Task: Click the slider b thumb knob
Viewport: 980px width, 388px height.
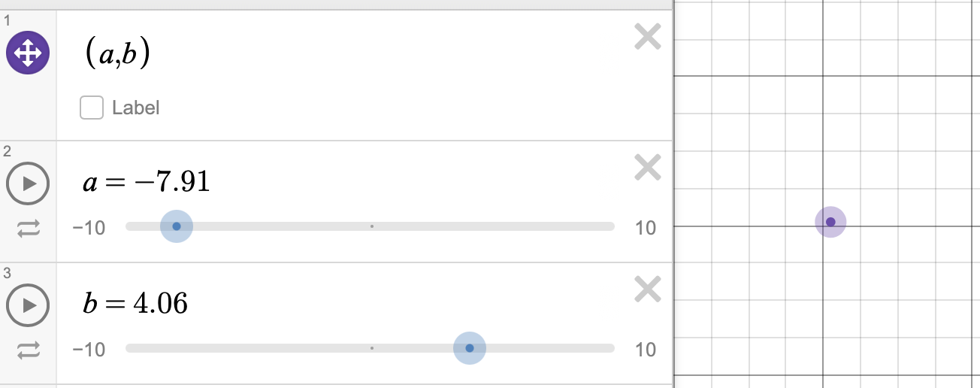Action: 470,348
